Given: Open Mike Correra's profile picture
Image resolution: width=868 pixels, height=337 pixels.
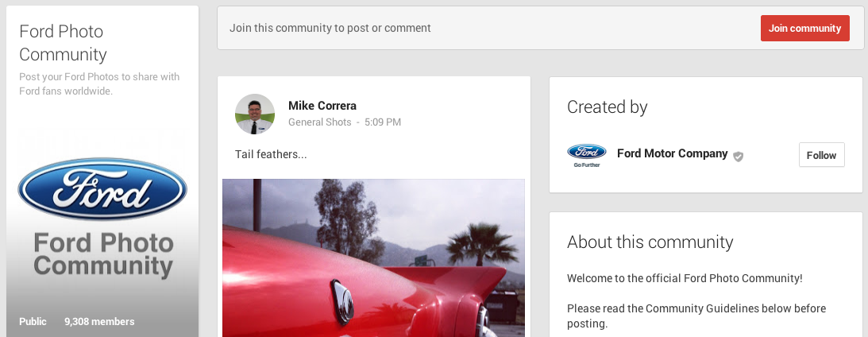Looking at the screenshot, I should (255, 114).
